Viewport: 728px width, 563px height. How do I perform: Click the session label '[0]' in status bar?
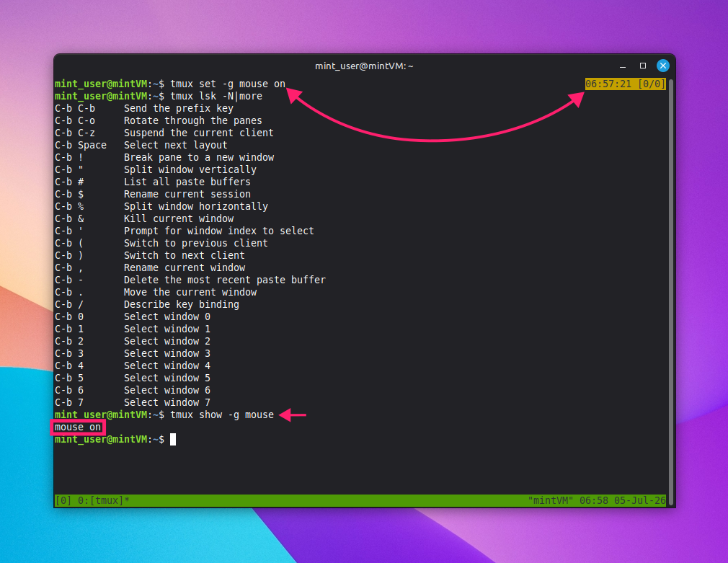click(x=63, y=500)
